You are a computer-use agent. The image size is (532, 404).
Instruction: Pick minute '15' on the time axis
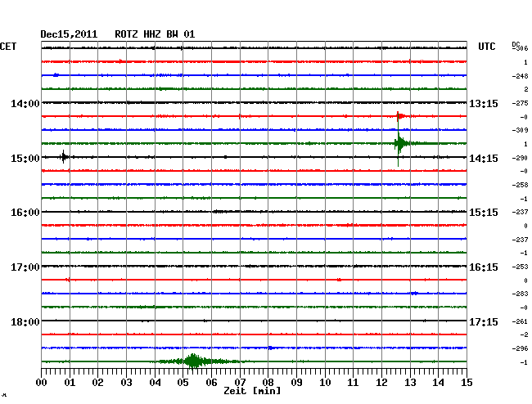pos(467,382)
